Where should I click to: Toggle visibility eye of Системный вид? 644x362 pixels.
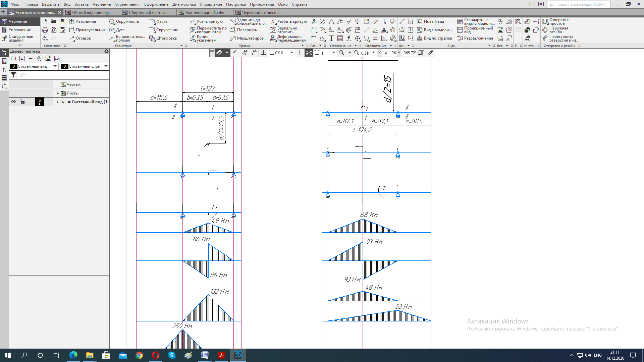pyautogui.click(x=13, y=102)
